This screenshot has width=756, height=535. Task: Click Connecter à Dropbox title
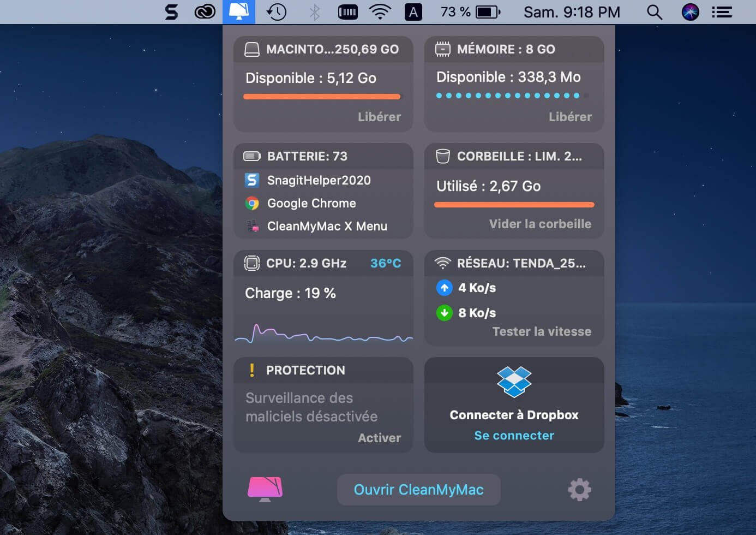click(514, 415)
